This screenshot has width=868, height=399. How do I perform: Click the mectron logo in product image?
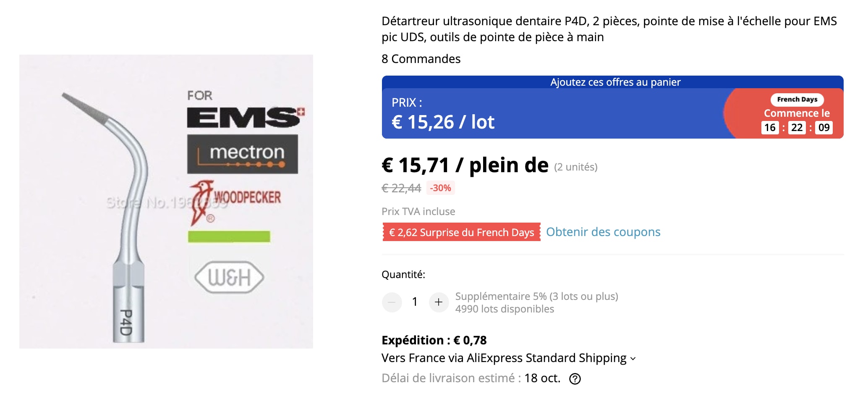[x=243, y=154]
